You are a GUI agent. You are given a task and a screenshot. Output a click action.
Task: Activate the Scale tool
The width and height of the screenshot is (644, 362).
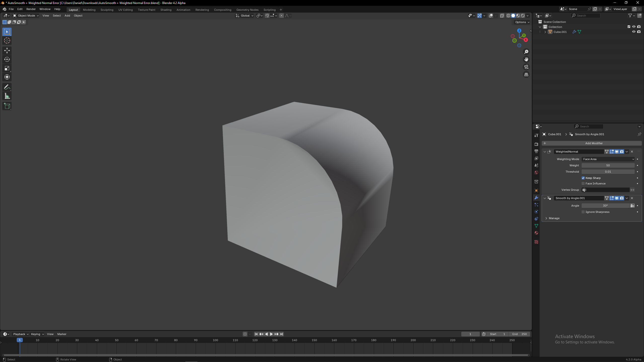click(7, 68)
